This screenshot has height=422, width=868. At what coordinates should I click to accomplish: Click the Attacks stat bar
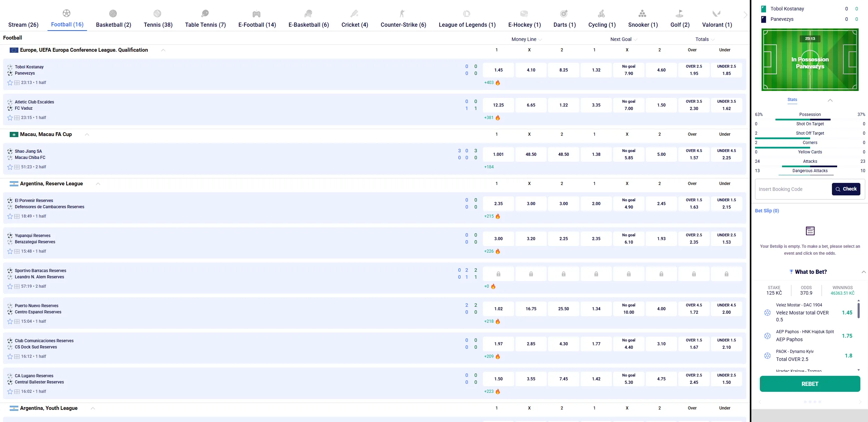pos(810,166)
